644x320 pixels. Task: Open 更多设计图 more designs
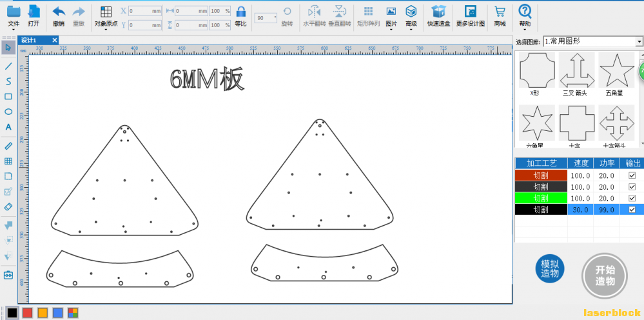470,15
